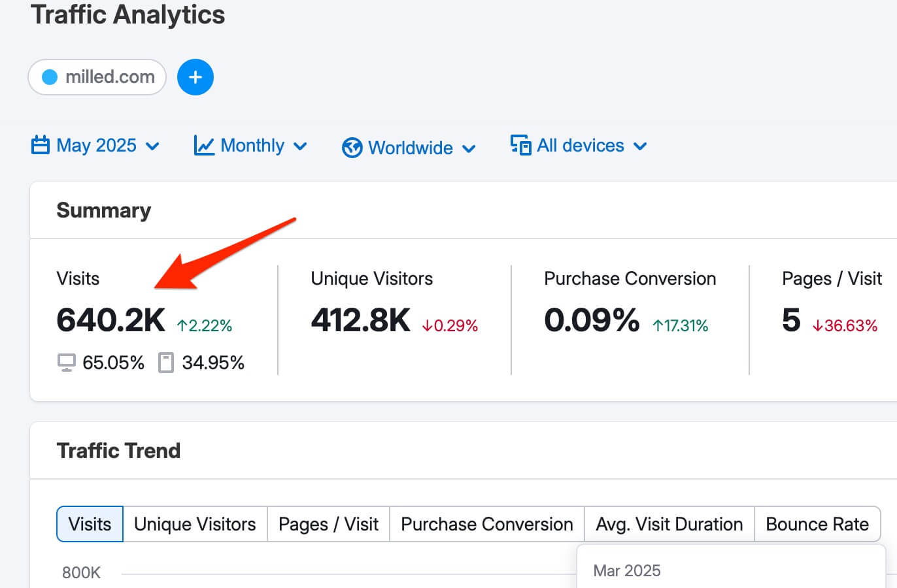Click the Summary section heading
This screenshot has height=588, width=897.
pyautogui.click(x=104, y=210)
